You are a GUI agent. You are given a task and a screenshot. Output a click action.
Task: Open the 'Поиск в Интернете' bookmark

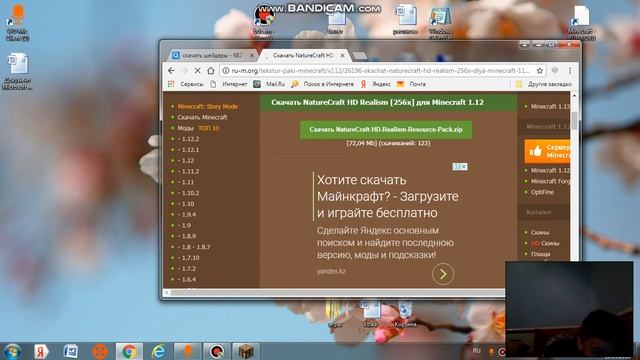[322, 84]
